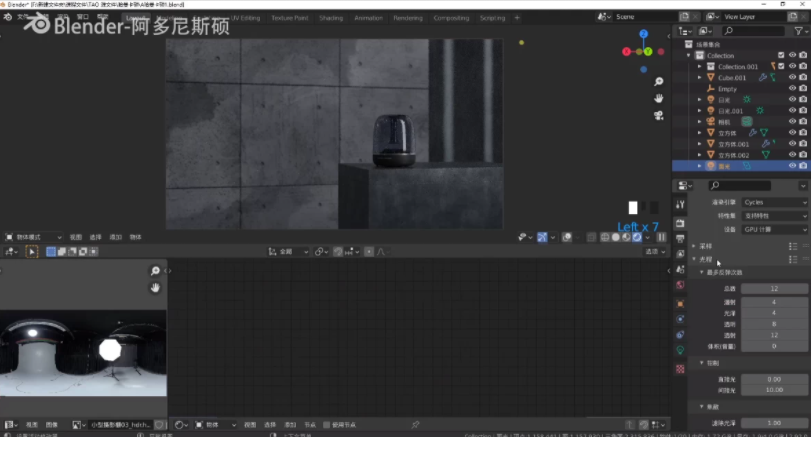Toggle Collection exclude checkbox in outliner
Viewport: 812px width, 460px height.
pos(781,55)
